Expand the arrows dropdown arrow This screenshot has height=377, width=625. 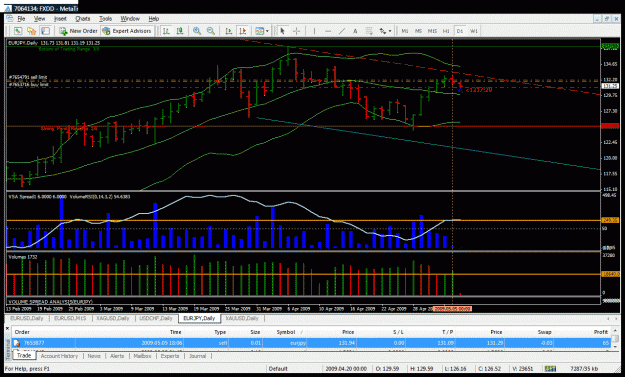[x=390, y=31]
